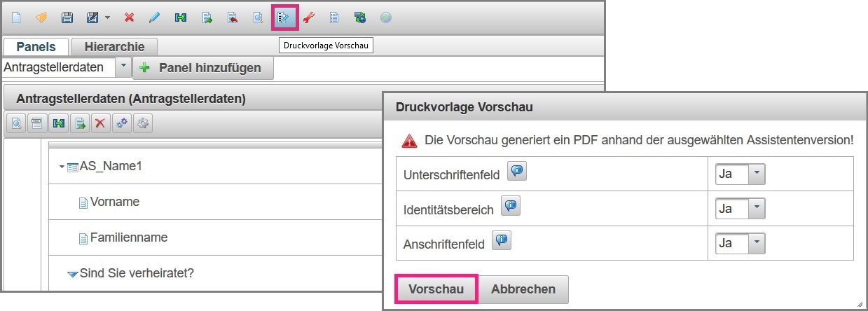Click the blue pencil edit icon
The image size is (868, 311).
(156, 18)
